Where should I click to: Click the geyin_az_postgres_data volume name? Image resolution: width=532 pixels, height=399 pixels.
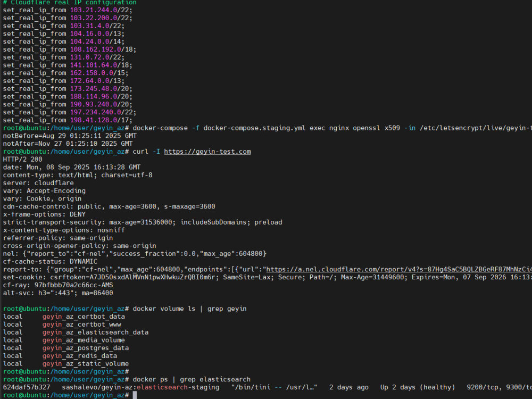(86, 348)
